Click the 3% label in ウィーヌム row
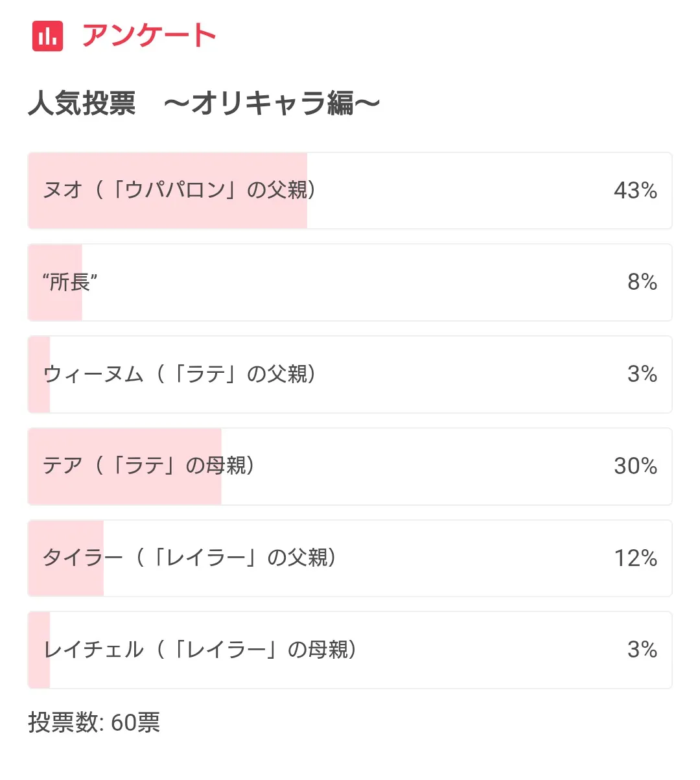700x780 pixels. (x=642, y=374)
